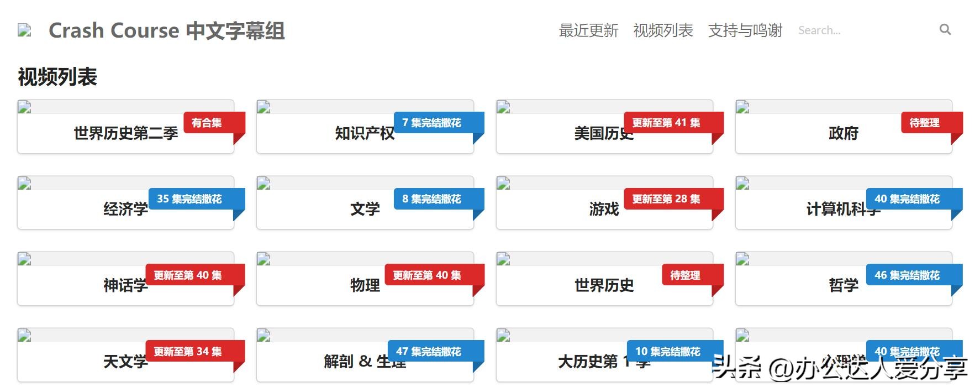This screenshot has width=980, height=392.
Task: Click the search magnifier icon
Action: [945, 30]
